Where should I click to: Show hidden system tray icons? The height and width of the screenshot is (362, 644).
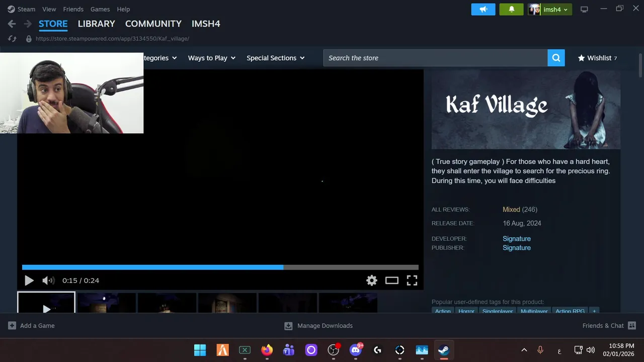click(x=524, y=350)
